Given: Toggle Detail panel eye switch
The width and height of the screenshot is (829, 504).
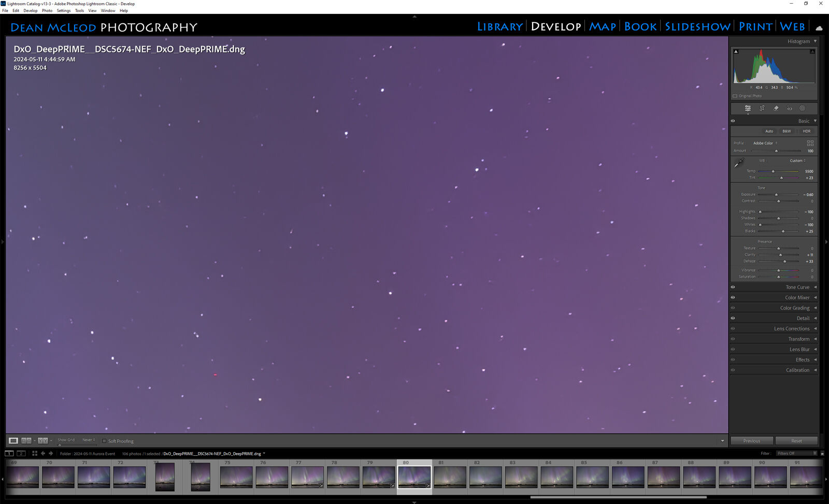Looking at the screenshot, I should tap(733, 318).
